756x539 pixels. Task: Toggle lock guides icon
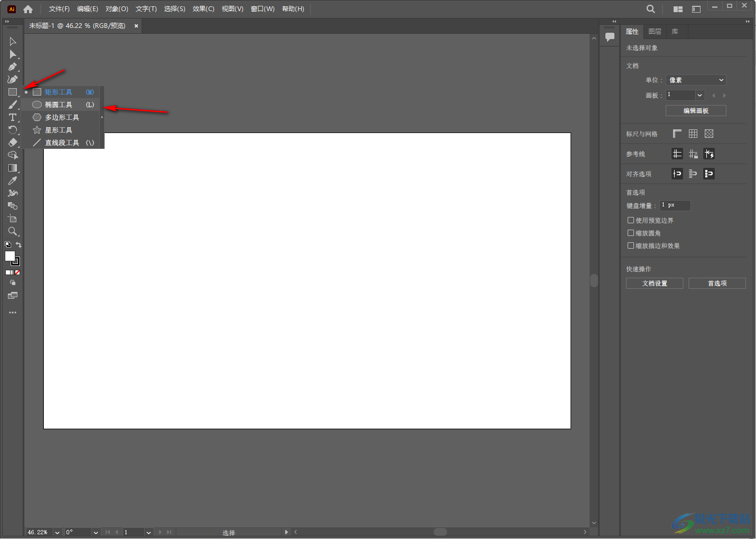pyautogui.click(x=693, y=154)
